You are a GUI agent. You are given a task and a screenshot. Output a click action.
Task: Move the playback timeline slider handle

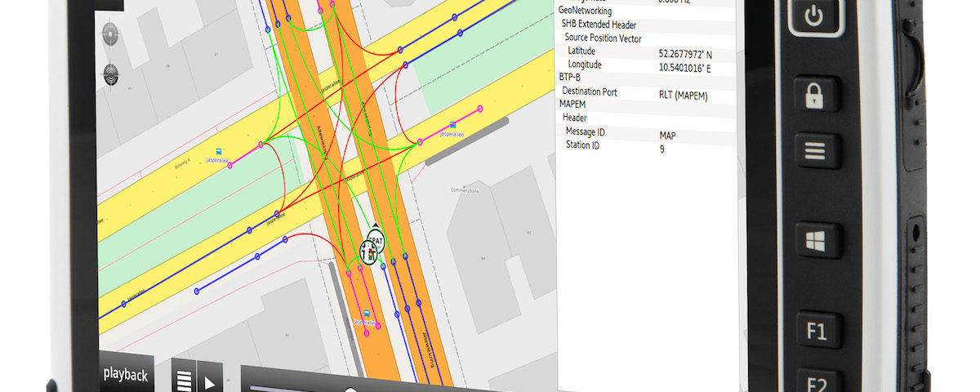350,391
